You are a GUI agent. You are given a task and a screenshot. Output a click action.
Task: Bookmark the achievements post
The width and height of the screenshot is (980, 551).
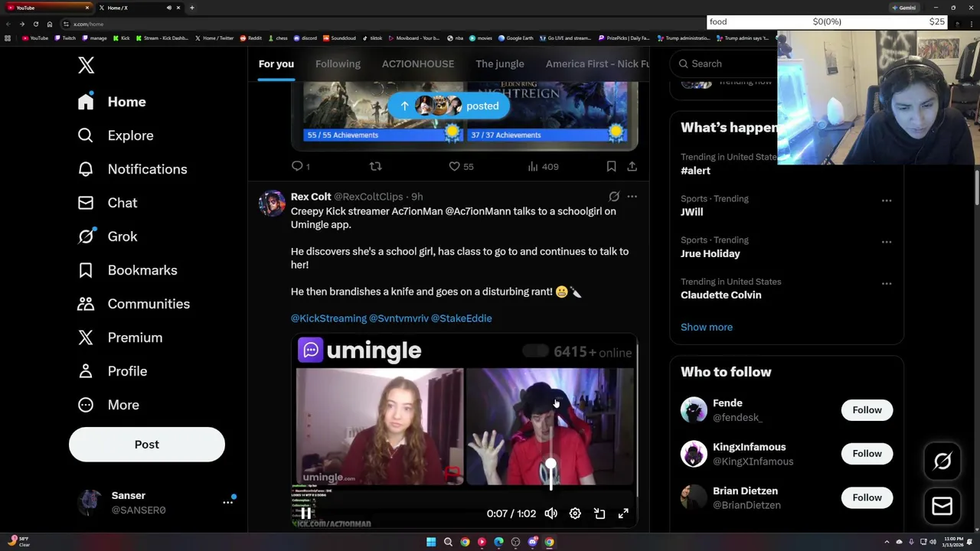click(611, 166)
